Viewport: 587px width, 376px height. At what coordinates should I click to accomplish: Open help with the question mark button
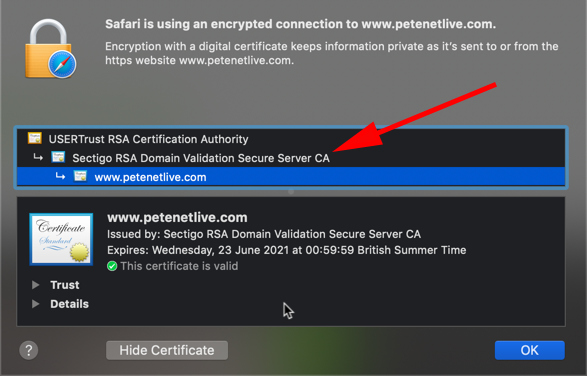point(29,350)
